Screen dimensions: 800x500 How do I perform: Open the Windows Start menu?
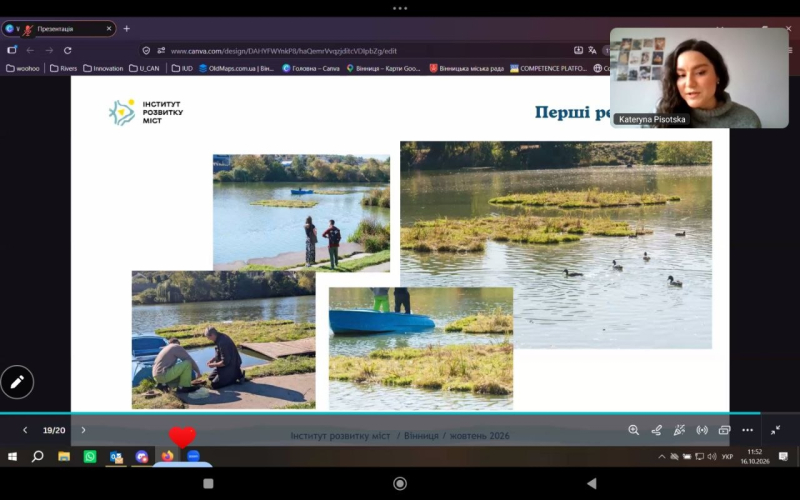coord(12,456)
